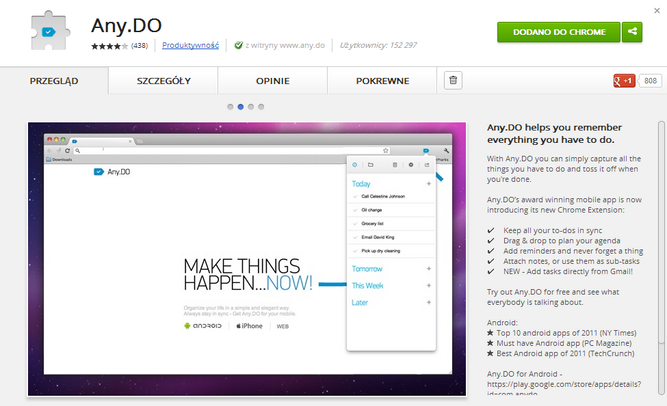
Task: Click the iPhone label in screenshot
Action: click(x=249, y=326)
